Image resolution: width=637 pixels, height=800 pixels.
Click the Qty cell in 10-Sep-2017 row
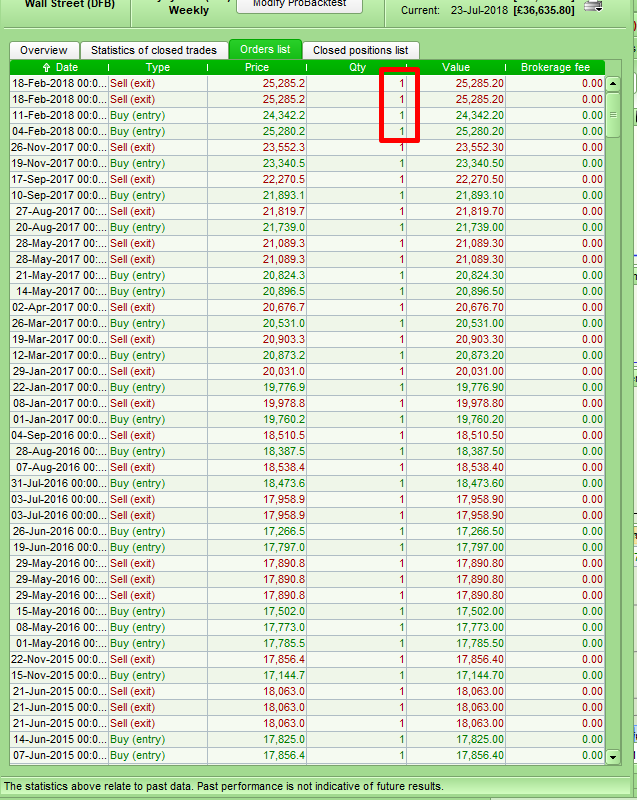[357, 195]
